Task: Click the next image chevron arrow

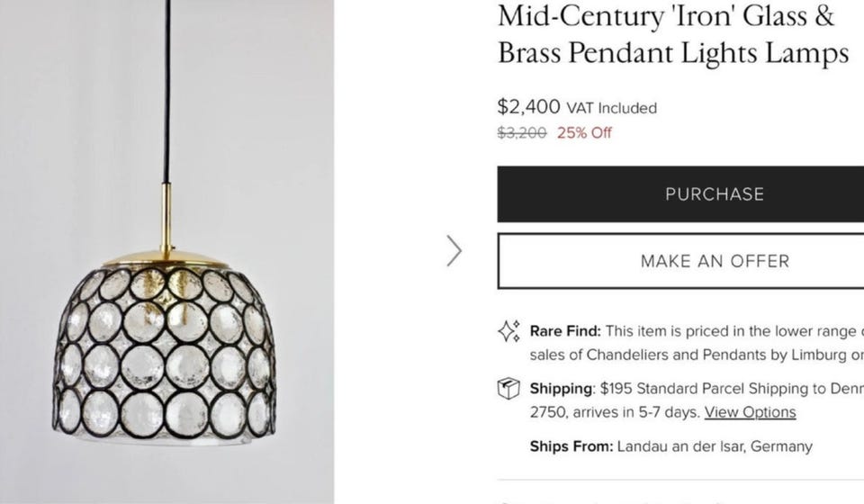Action: tap(454, 251)
